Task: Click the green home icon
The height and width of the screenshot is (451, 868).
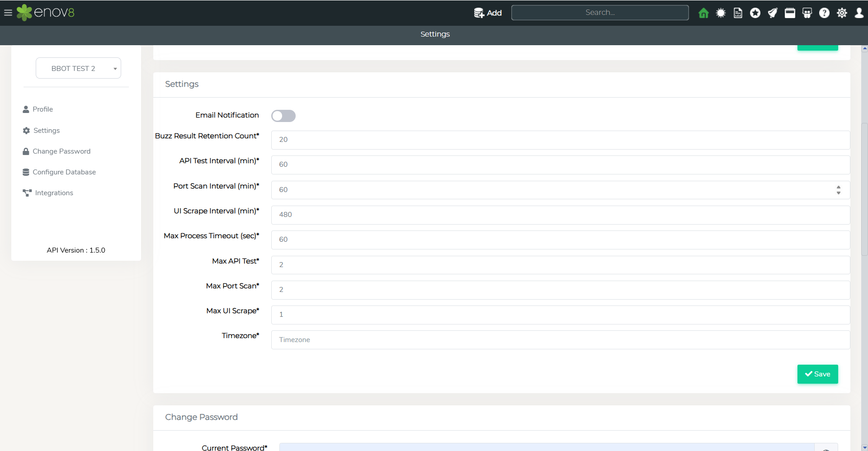Action: [703, 13]
